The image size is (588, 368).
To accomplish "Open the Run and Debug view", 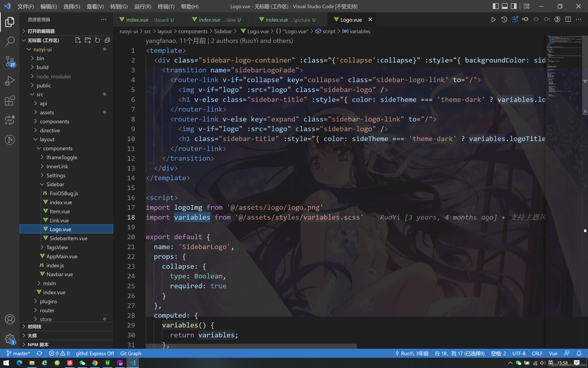I will [x=10, y=81].
